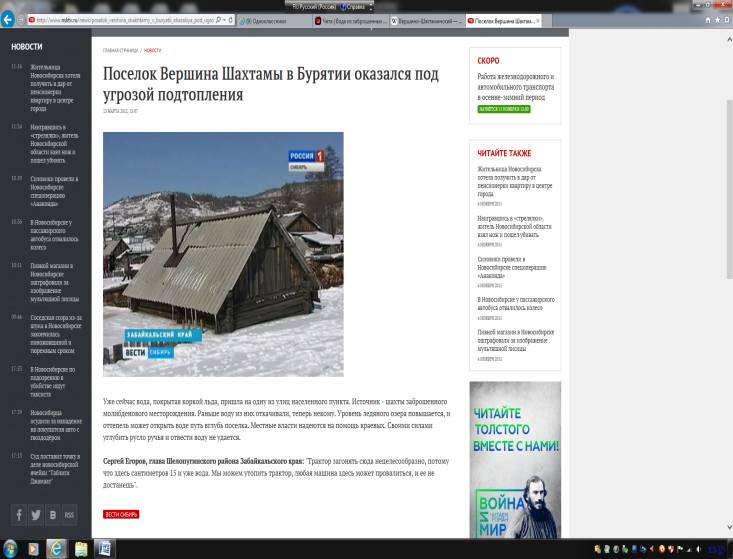Image resolution: width=733 pixels, height=559 pixels.
Task: Click the VK share icon
Action: [52, 516]
